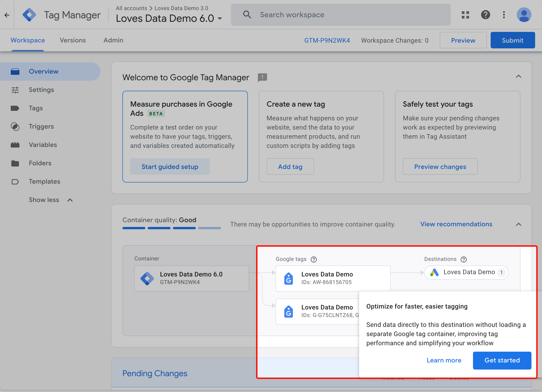This screenshot has height=392, width=542.
Task: Click the user account avatar
Action: 524,15
